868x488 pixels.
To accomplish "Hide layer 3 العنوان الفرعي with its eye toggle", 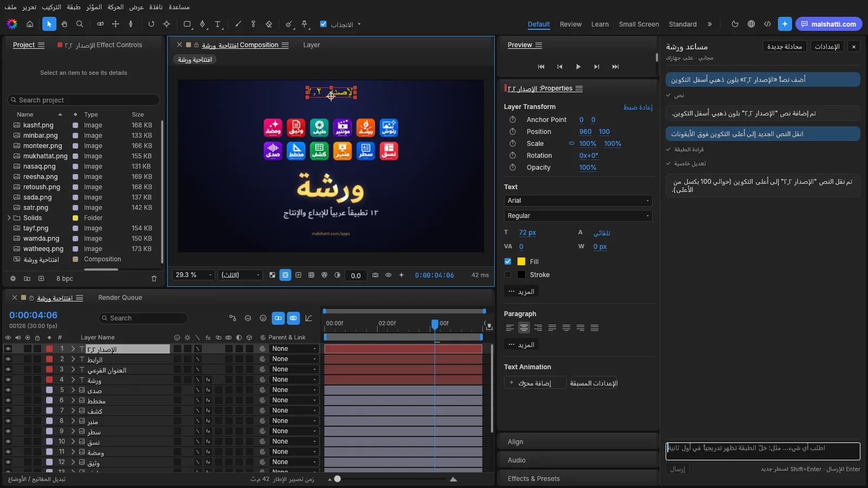I will (x=8, y=369).
